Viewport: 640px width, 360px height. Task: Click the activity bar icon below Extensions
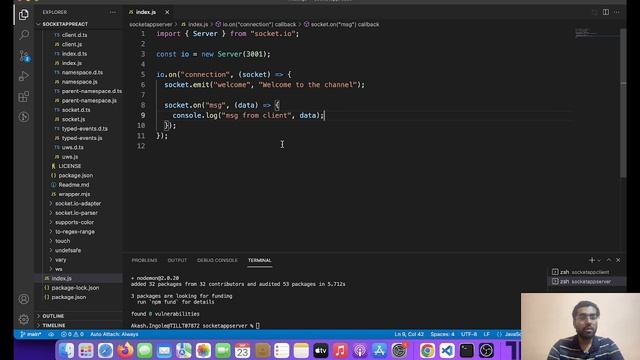[24, 117]
